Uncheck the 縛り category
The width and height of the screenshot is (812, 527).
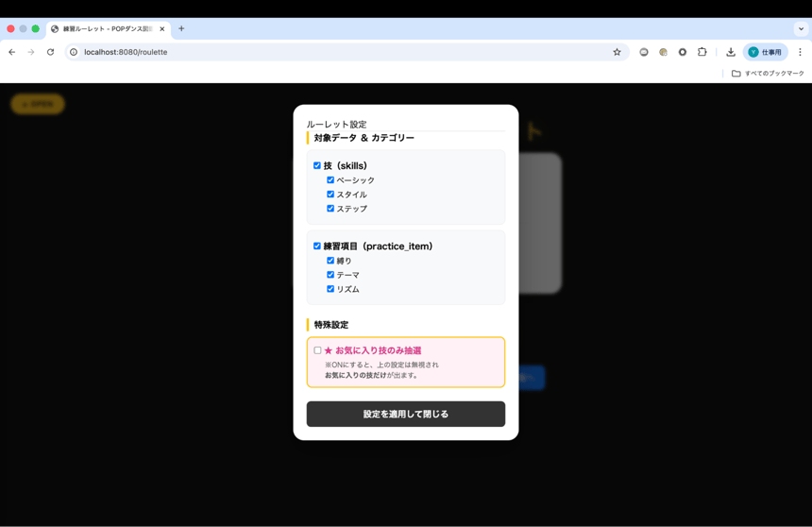tap(330, 261)
